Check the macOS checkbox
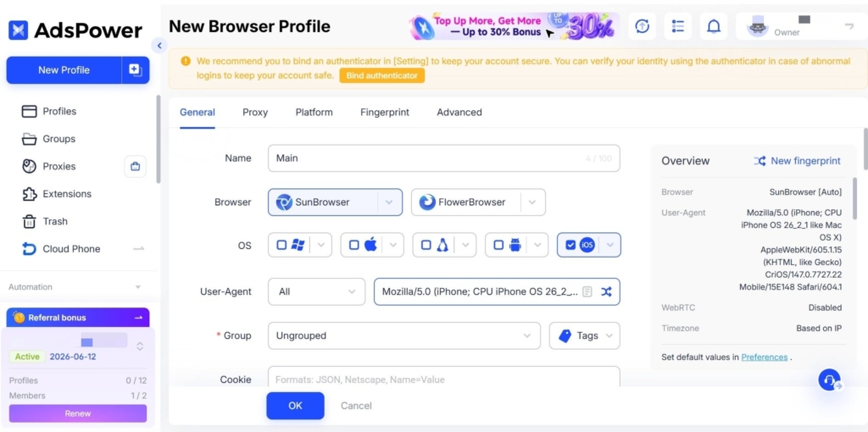Viewport: 868px width, 432px height. click(353, 245)
